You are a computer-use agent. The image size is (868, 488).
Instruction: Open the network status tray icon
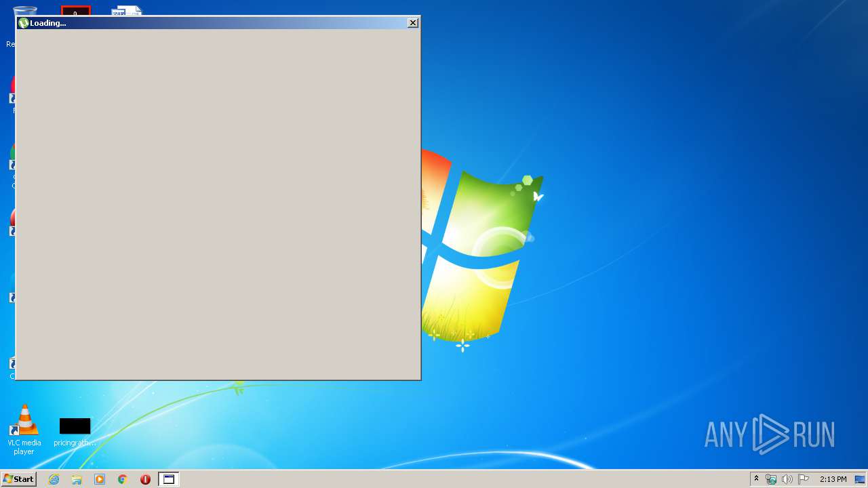pyautogui.click(x=771, y=479)
